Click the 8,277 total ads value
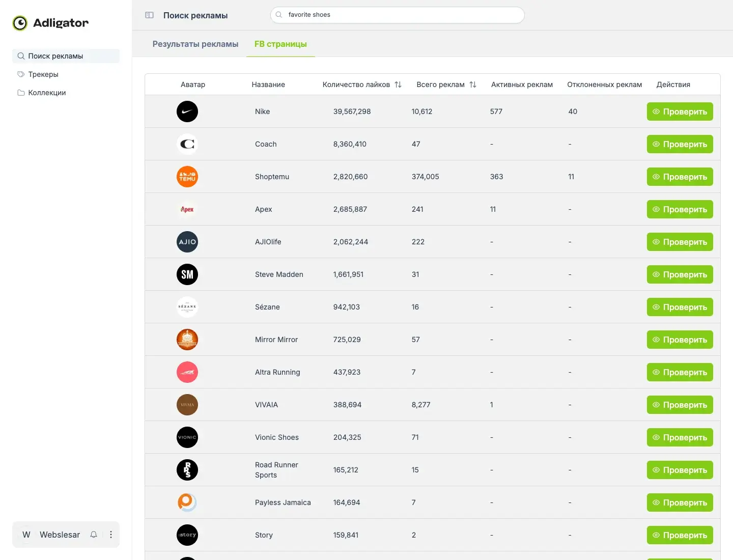733x560 pixels. click(x=421, y=405)
